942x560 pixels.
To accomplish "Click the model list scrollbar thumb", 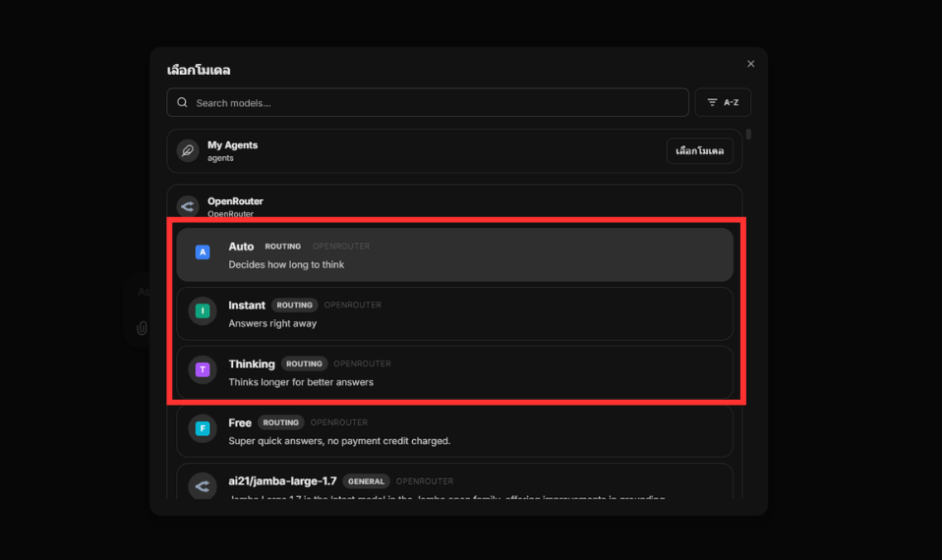I will [748, 134].
